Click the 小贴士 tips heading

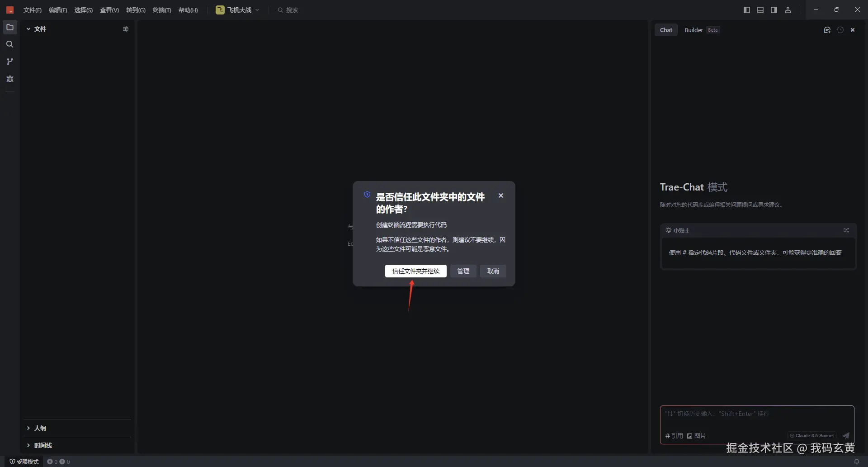(x=678, y=230)
